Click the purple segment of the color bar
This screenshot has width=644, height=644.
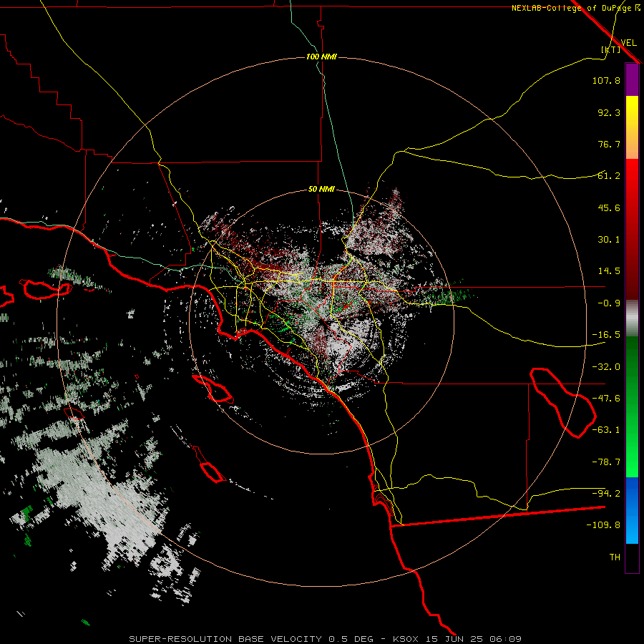(x=632, y=79)
